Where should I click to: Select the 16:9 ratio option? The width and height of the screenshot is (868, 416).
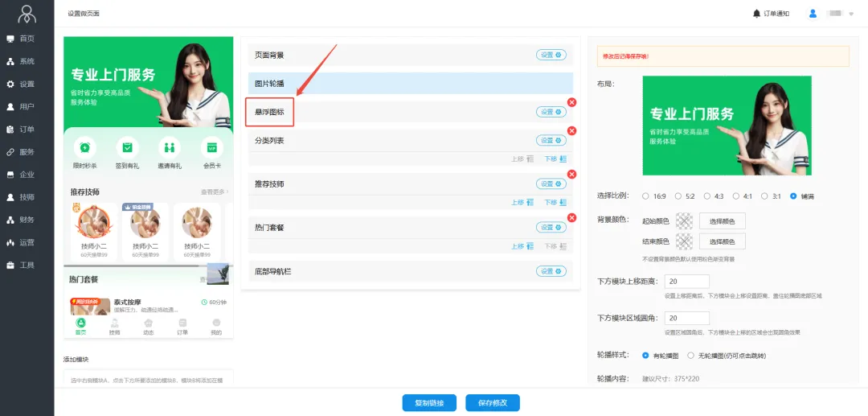[645, 196]
